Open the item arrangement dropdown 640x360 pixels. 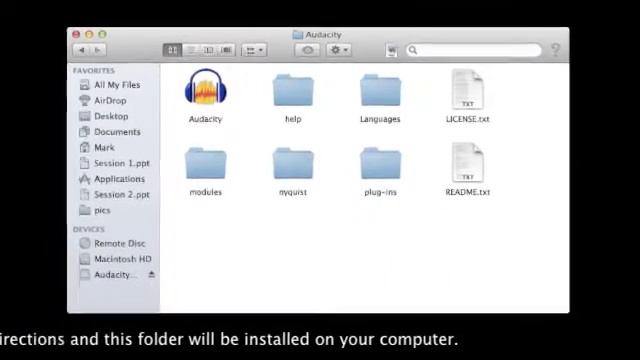[x=254, y=50]
